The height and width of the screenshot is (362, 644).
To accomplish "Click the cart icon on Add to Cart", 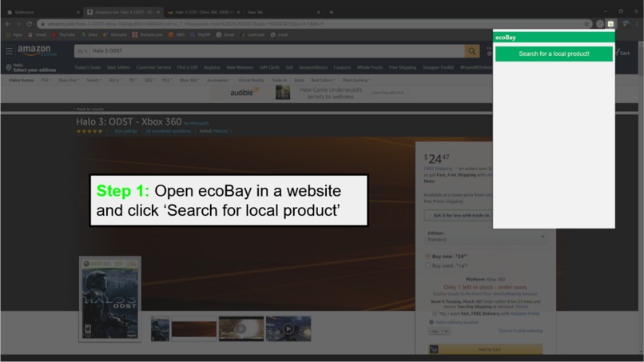I will click(x=434, y=349).
